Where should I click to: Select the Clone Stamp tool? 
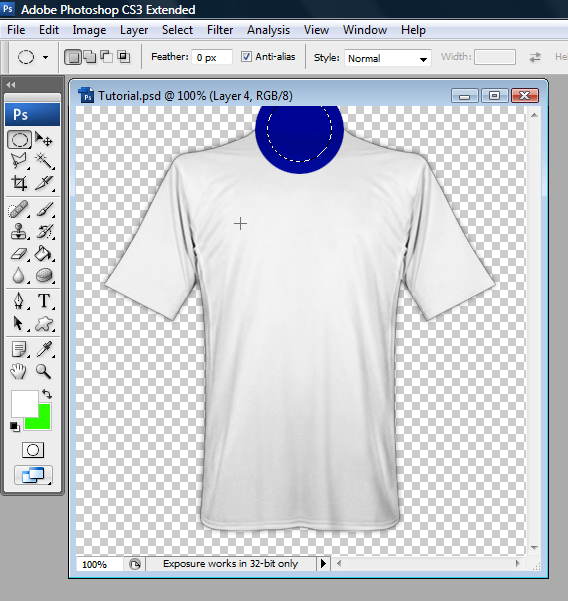[x=19, y=232]
